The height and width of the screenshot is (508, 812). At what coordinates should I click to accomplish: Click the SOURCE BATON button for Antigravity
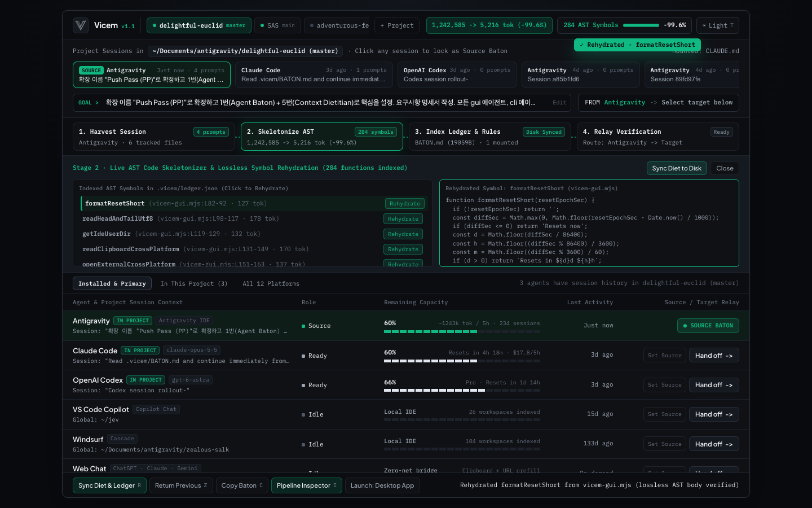[x=708, y=326]
